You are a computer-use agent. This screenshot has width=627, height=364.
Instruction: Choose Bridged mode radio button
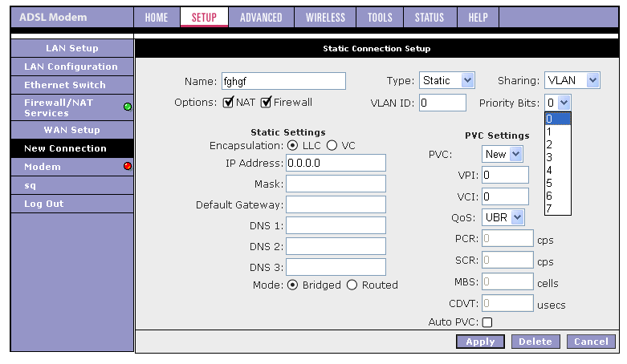[x=293, y=285]
